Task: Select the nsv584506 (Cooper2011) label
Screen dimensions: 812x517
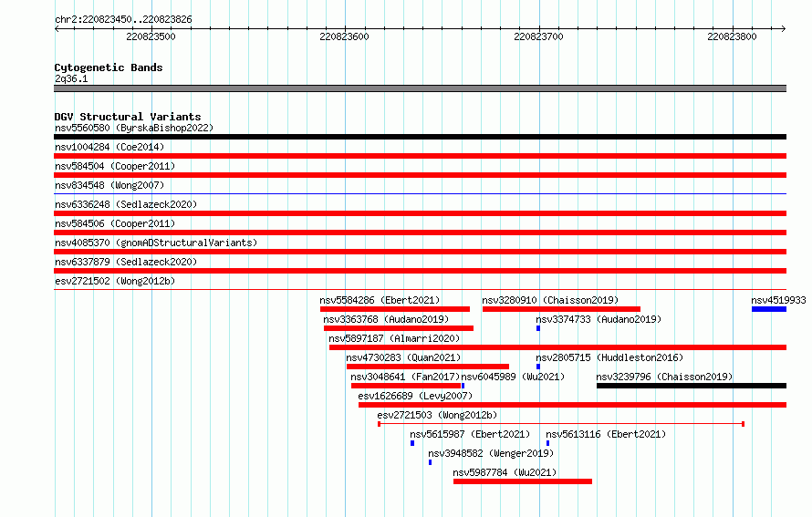Action: point(115,223)
